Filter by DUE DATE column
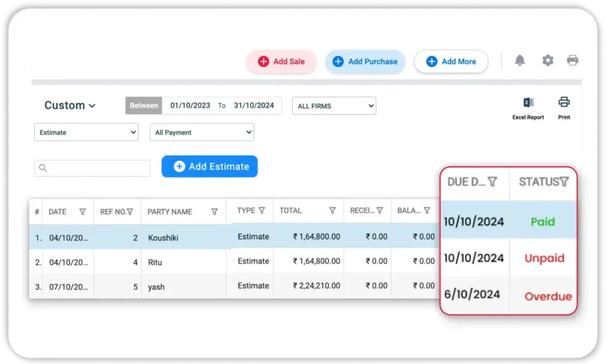The width and height of the screenshot is (607, 364). [x=492, y=182]
